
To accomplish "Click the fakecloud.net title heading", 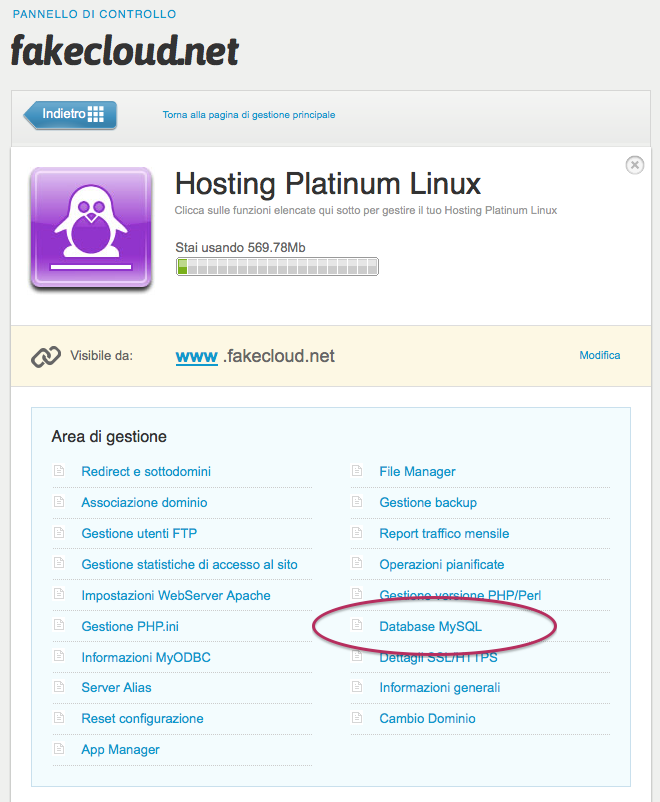I will (125, 51).
